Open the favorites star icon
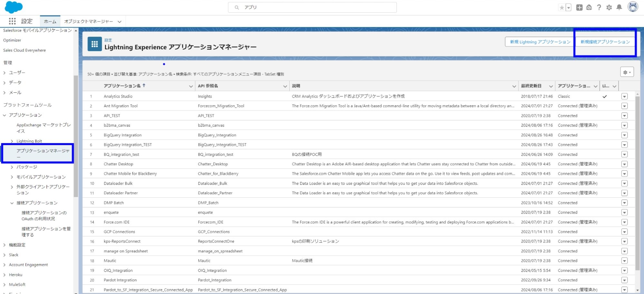644x294 pixels. pyautogui.click(x=562, y=7)
